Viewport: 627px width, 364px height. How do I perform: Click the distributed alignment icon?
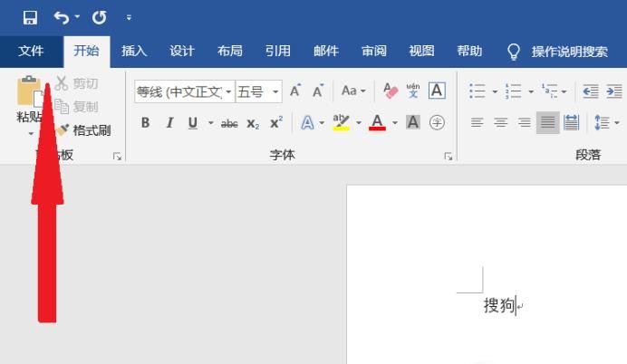[x=572, y=122]
